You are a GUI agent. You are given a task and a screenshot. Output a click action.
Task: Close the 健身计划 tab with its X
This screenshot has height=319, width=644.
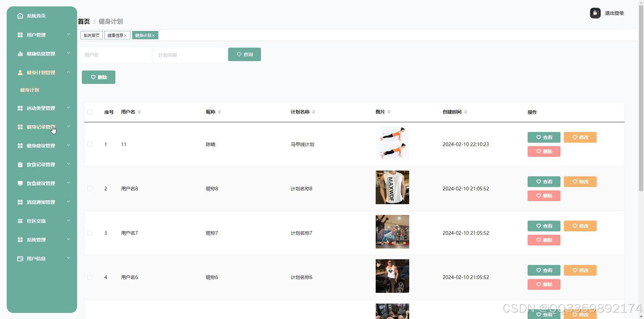pyautogui.click(x=153, y=35)
